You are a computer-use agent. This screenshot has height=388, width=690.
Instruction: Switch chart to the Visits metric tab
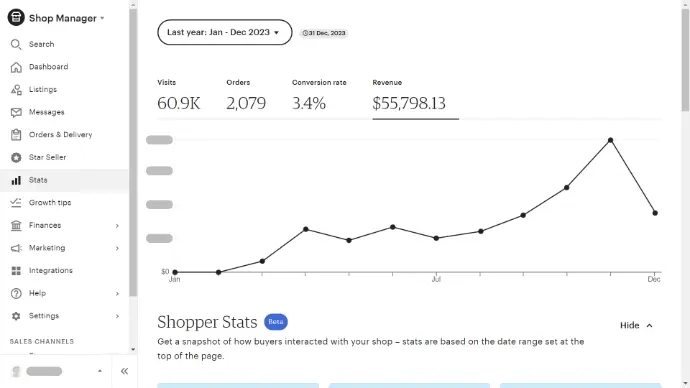179,97
